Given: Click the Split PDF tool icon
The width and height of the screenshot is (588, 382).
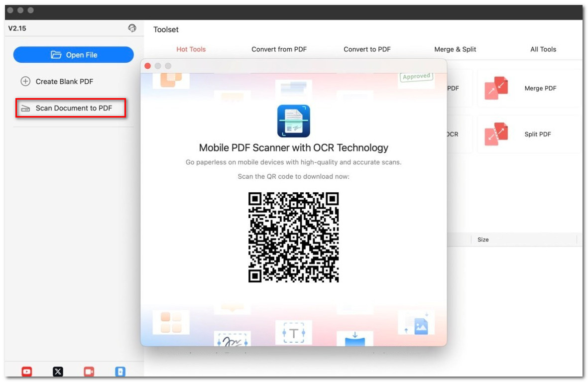Looking at the screenshot, I should pyautogui.click(x=496, y=134).
